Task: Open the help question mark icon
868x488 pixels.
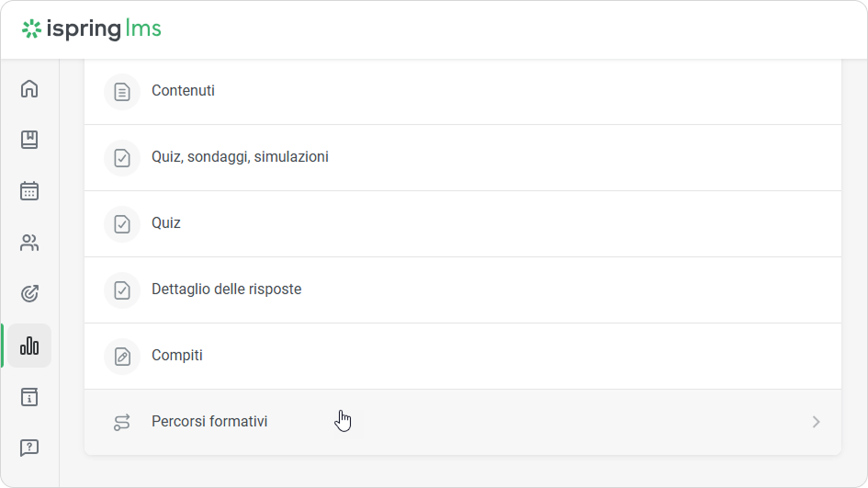Action: [x=29, y=448]
